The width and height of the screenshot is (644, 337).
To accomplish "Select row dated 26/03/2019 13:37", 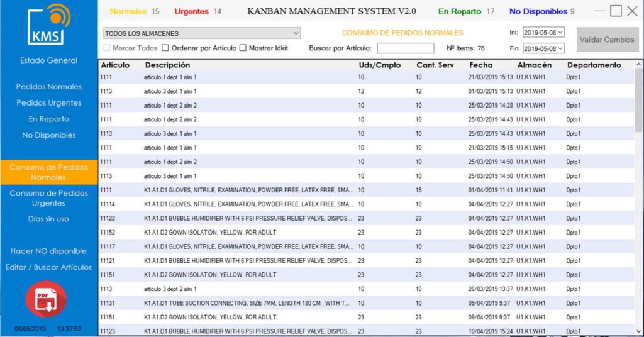I will click(x=367, y=289).
